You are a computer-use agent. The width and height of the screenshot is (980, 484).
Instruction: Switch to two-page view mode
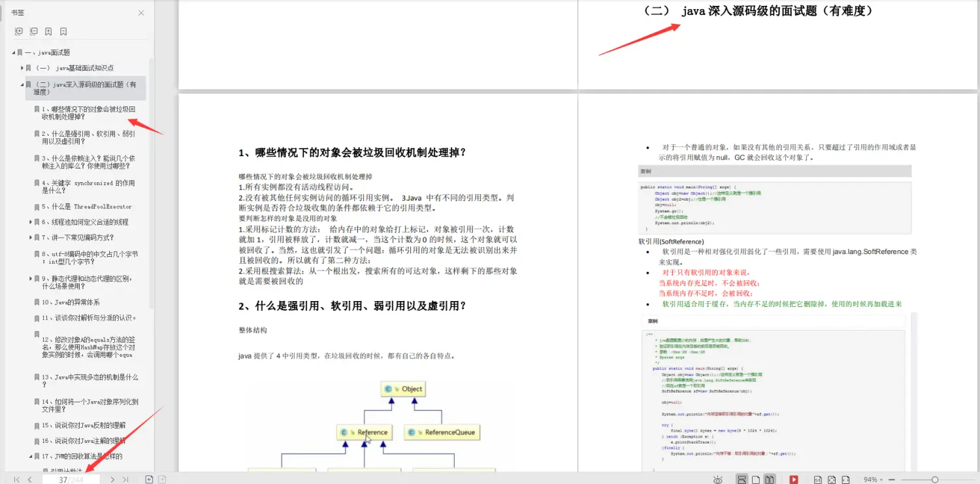point(770,479)
